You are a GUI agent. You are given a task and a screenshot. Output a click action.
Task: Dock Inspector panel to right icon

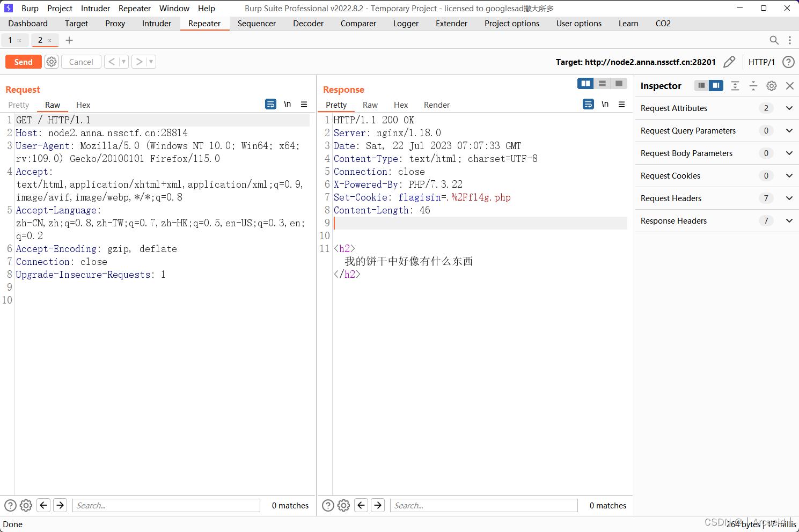click(x=716, y=86)
